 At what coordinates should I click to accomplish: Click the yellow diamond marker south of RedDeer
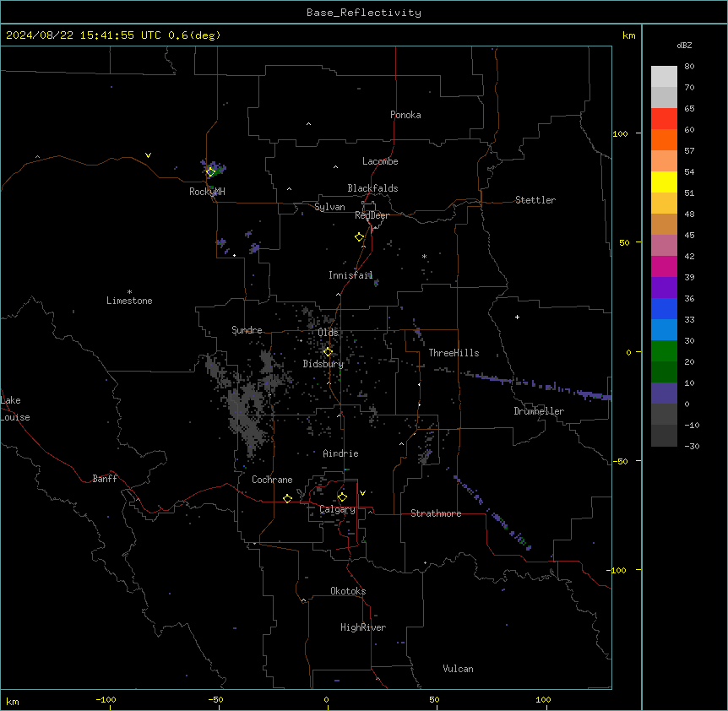(360, 237)
